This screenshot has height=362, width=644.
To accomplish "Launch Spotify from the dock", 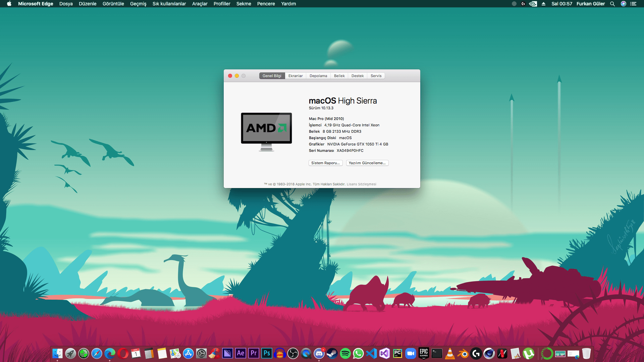I will [345, 353].
